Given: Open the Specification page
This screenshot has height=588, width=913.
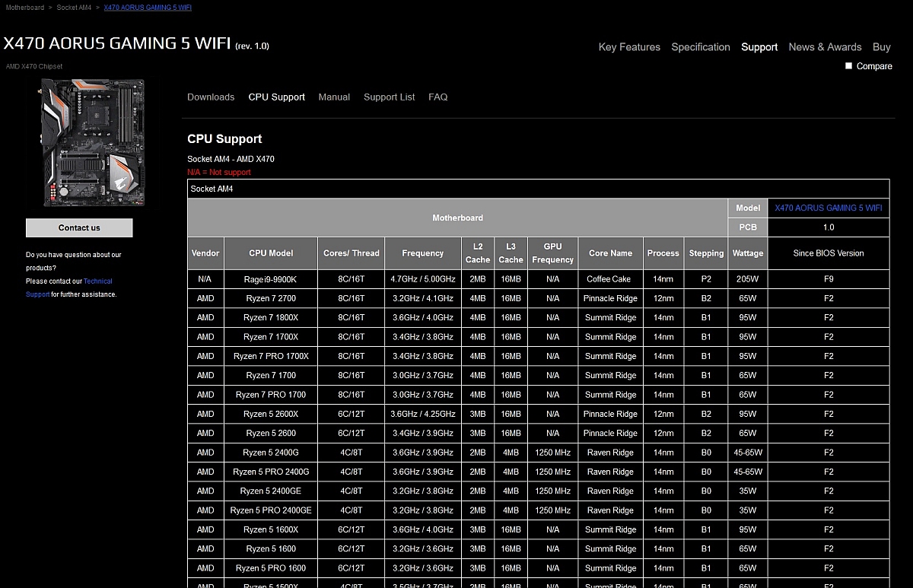Looking at the screenshot, I should (701, 47).
